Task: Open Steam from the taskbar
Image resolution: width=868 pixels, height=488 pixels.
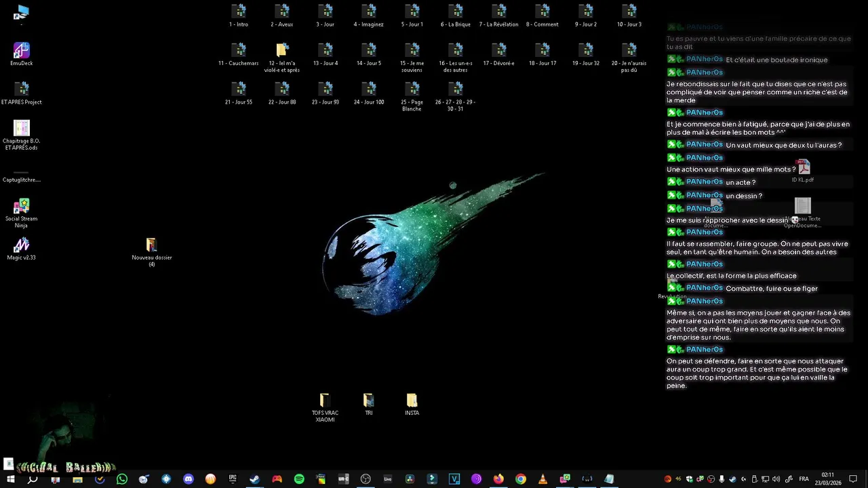Action: tap(255, 479)
